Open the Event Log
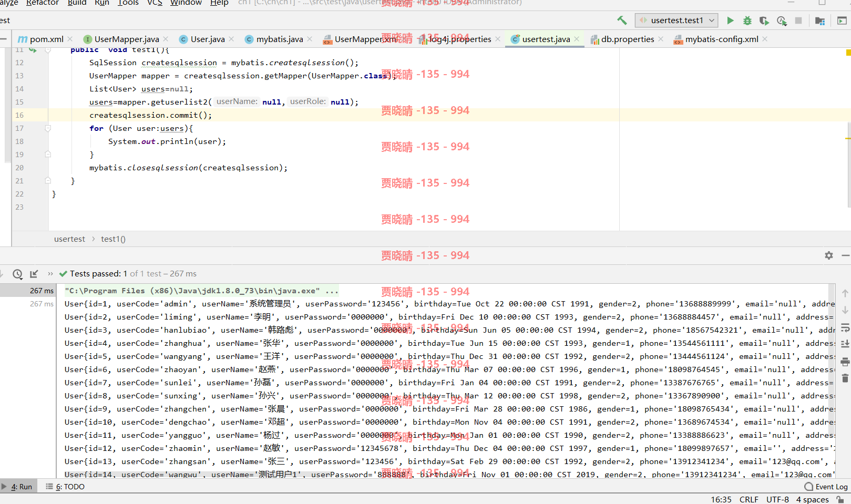 coord(826,487)
